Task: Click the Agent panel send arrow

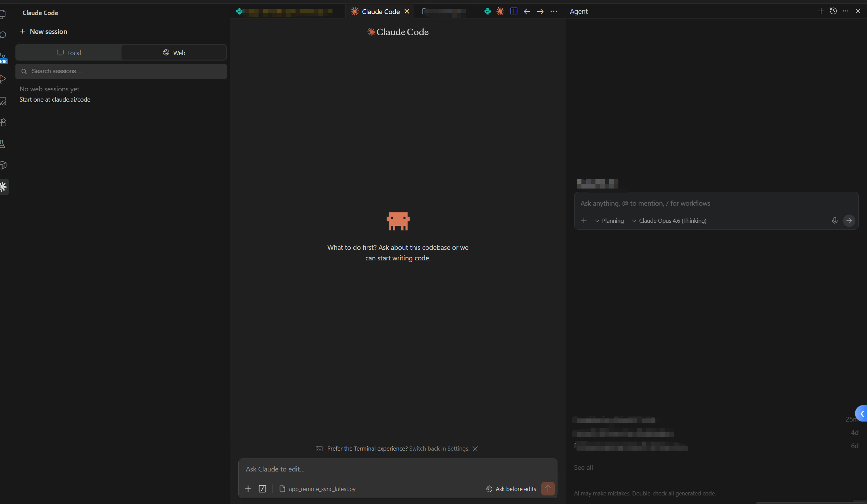Action: (x=849, y=221)
